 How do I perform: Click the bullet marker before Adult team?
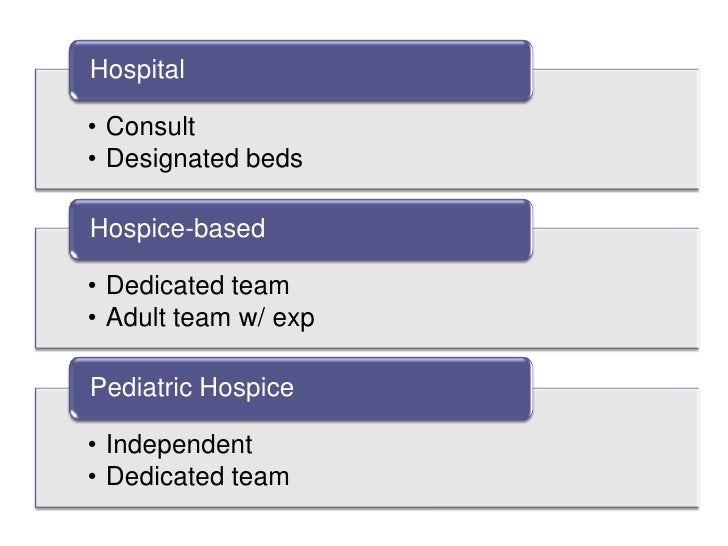tap(92, 318)
